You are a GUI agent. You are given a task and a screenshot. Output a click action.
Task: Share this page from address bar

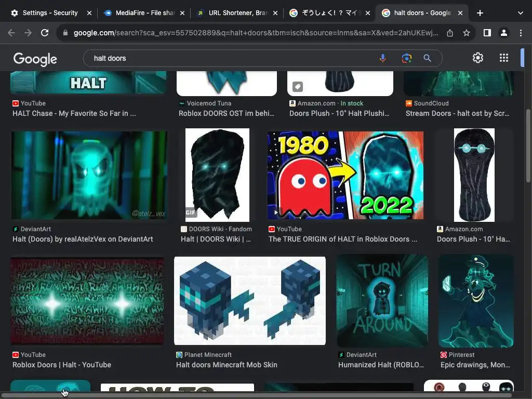(x=450, y=33)
